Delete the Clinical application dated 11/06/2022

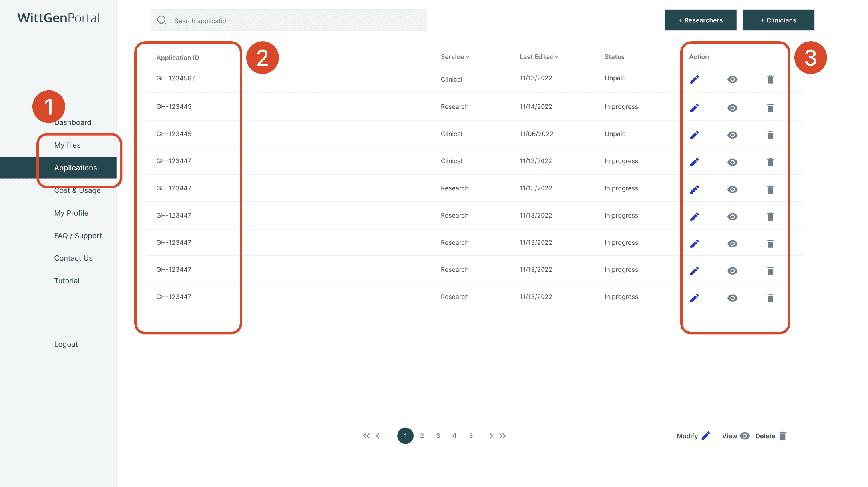[x=770, y=135]
